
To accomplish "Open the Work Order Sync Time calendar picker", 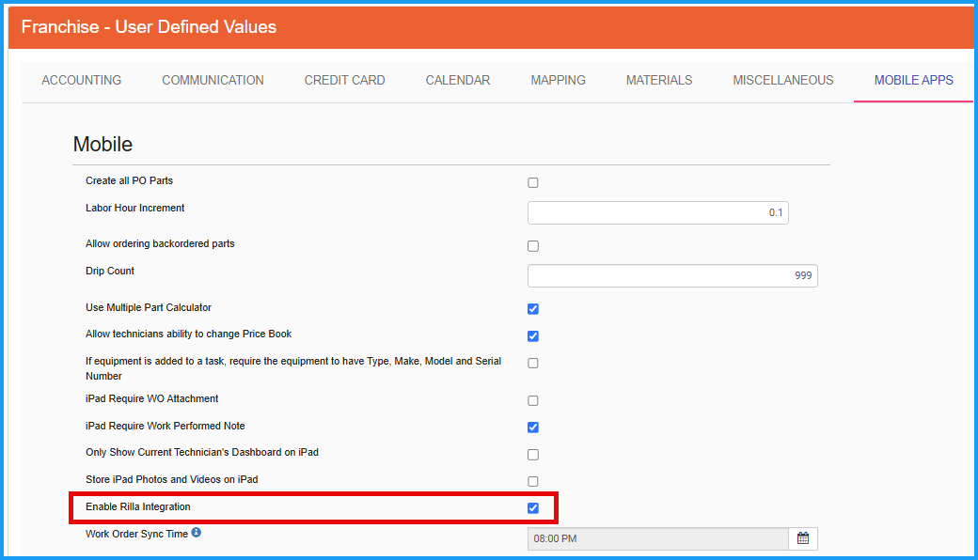I will pyautogui.click(x=803, y=538).
